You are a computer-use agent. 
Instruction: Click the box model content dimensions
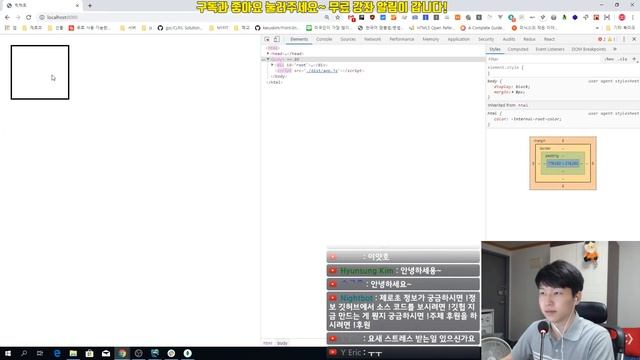click(563, 163)
